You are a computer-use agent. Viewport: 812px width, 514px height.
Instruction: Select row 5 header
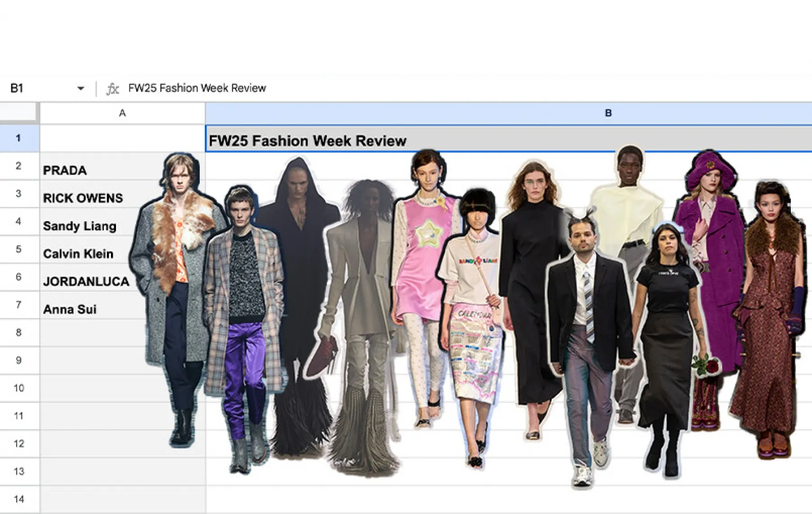point(19,250)
